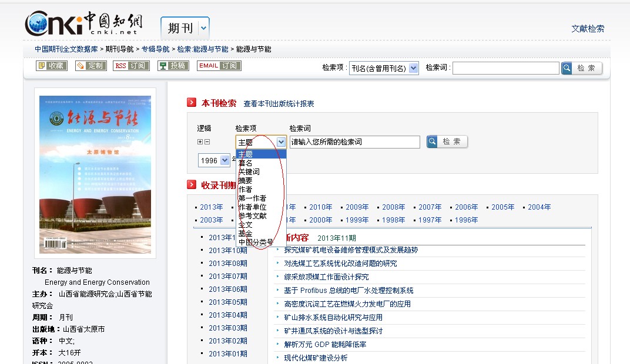Select 摘要 in the dropdown list

tap(261, 181)
